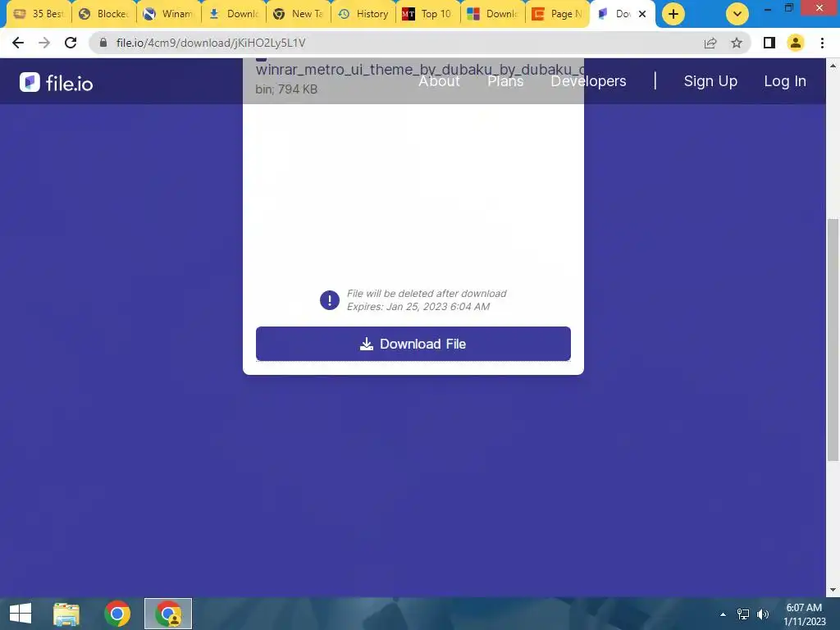Switch to the History tab

[x=363, y=14]
